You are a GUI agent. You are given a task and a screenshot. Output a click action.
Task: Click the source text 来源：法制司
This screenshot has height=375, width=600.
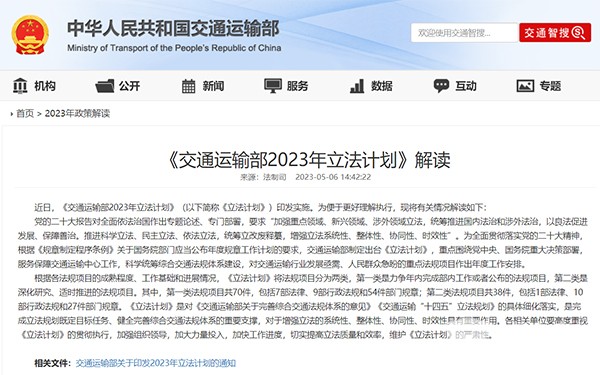(x=263, y=177)
